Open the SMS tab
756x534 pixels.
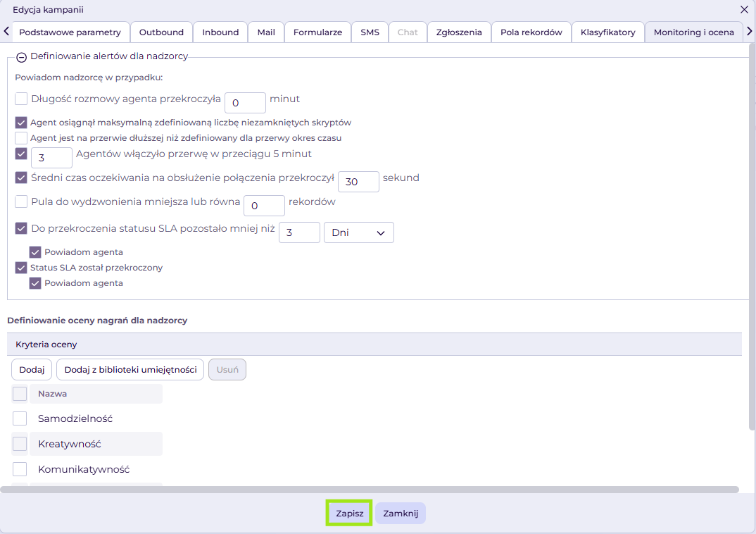click(370, 32)
